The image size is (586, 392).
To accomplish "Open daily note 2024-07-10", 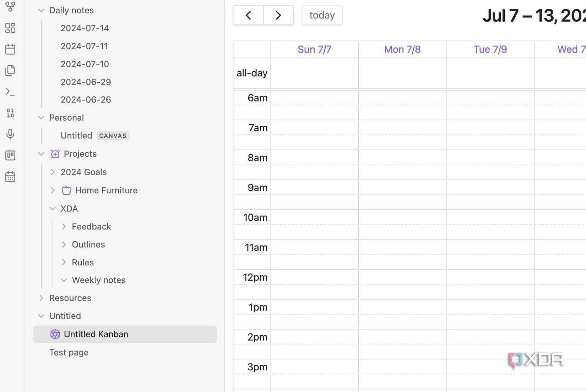I will tap(85, 64).
